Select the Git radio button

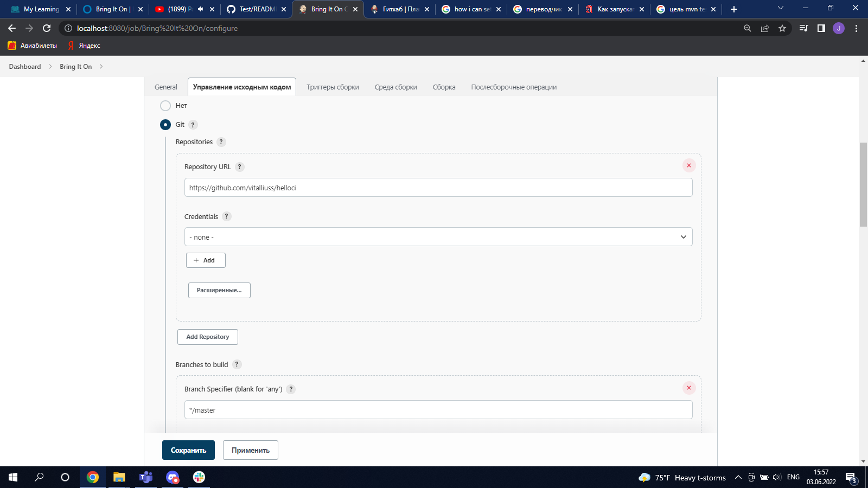click(x=165, y=125)
